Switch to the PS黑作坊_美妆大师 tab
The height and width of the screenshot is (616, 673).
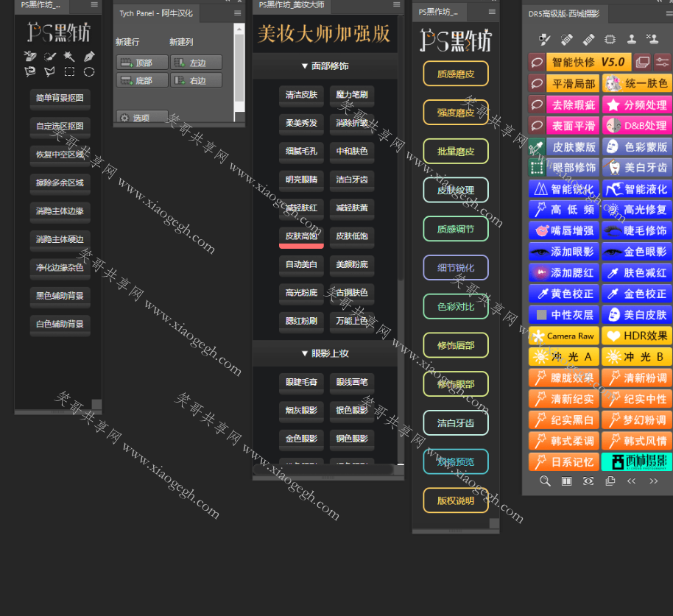292,5
